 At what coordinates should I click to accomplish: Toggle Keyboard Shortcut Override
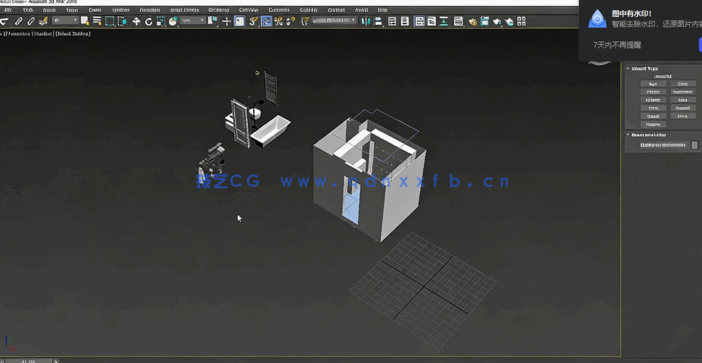pyautogui.click(x=240, y=21)
